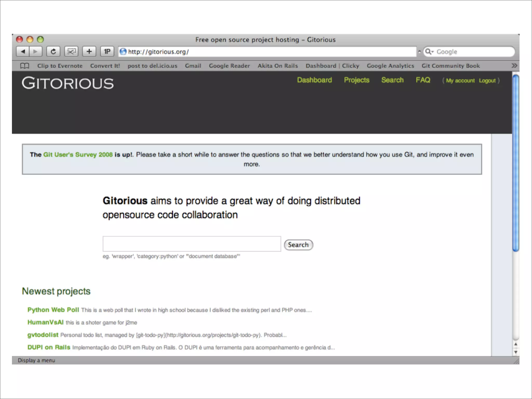Open the 1Password toolbar button
Screen dimensions: 532x399
[x=107, y=51]
